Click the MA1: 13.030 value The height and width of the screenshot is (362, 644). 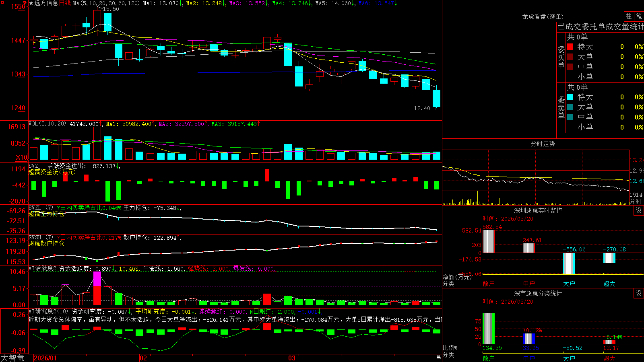click(162, 3)
